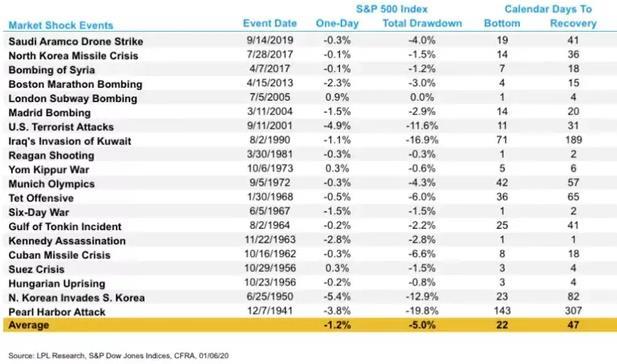Select the Total Drawdown column header
This screenshot has height=364, width=617.
422,23
